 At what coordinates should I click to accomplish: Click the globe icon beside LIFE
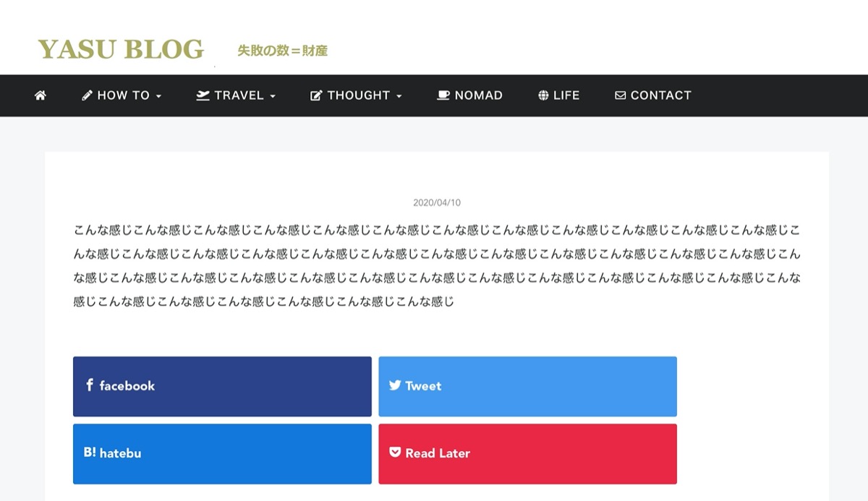point(543,95)
